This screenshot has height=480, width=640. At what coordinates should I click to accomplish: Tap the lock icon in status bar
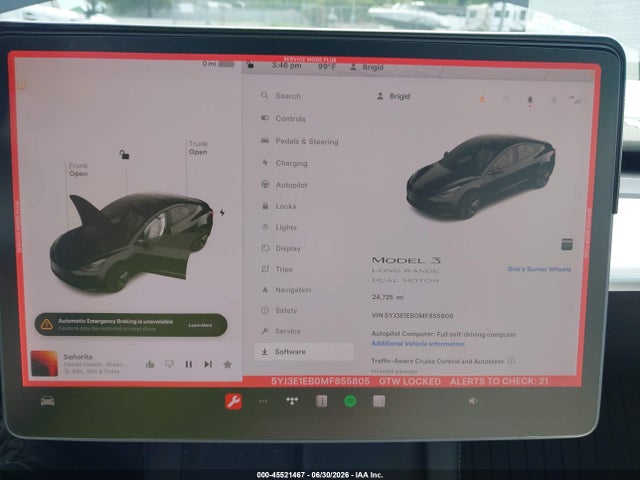(250, 65)
